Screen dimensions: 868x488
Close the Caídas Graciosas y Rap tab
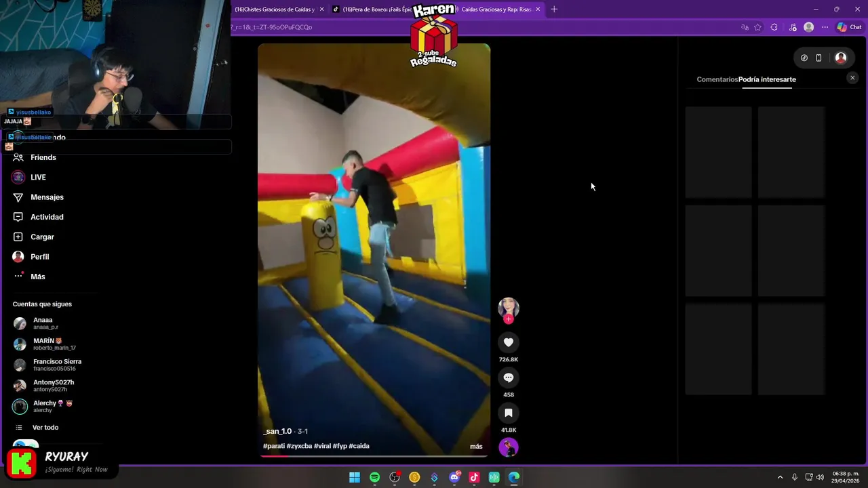click(x=538, y=9)
